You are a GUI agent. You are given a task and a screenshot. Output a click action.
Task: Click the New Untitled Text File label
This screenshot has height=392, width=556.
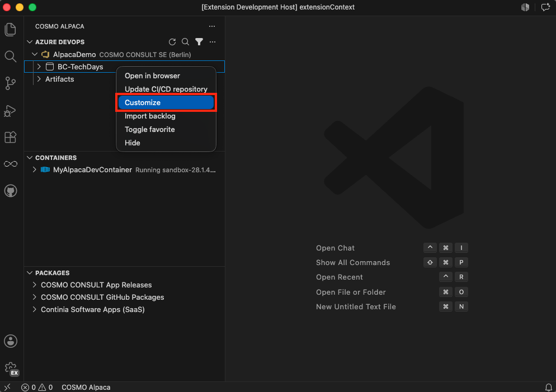click(356, 307)
